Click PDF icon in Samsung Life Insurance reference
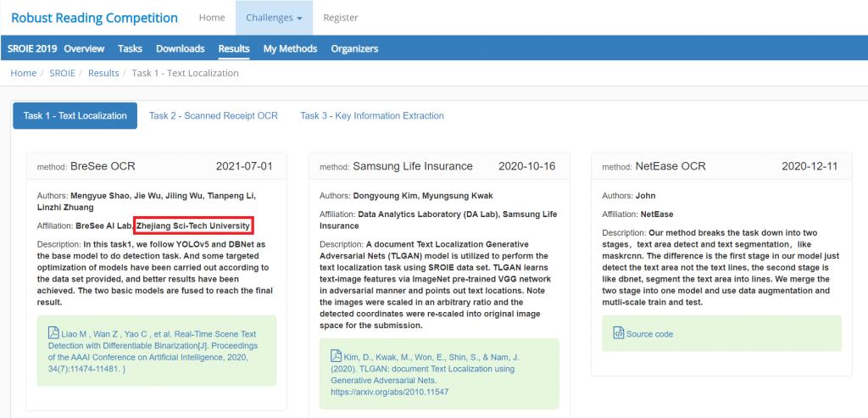The image size is (868, 418). (336, 356)
